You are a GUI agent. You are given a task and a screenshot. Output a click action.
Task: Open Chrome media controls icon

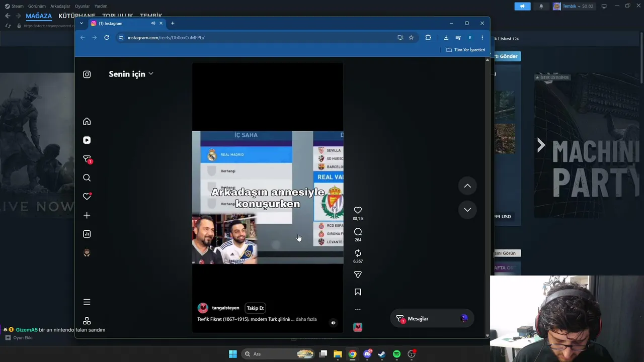(458, 38)
